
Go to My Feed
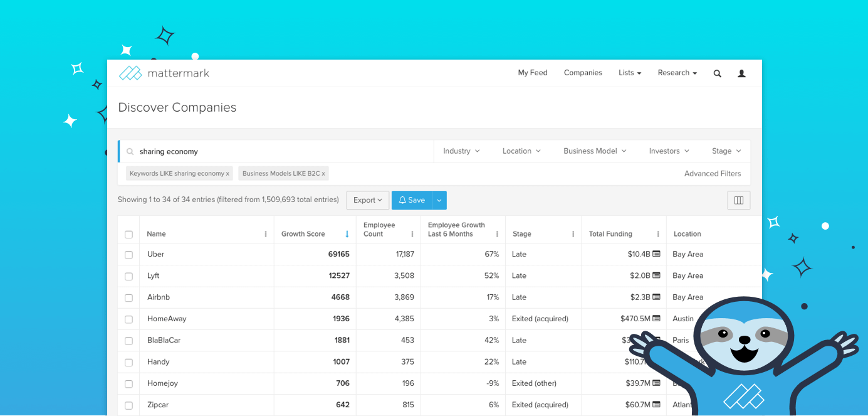533,73
